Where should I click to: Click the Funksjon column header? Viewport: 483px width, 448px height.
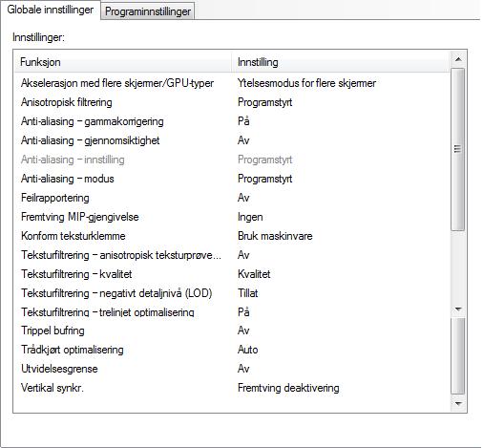tap(122, 62)
